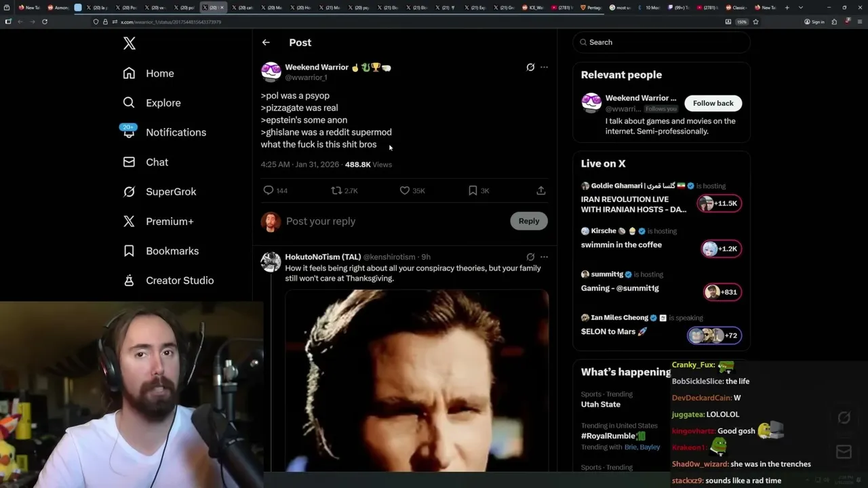Click the browser Sign in button
The width and height of the screenshot is (868, 488).
point(814,22)
